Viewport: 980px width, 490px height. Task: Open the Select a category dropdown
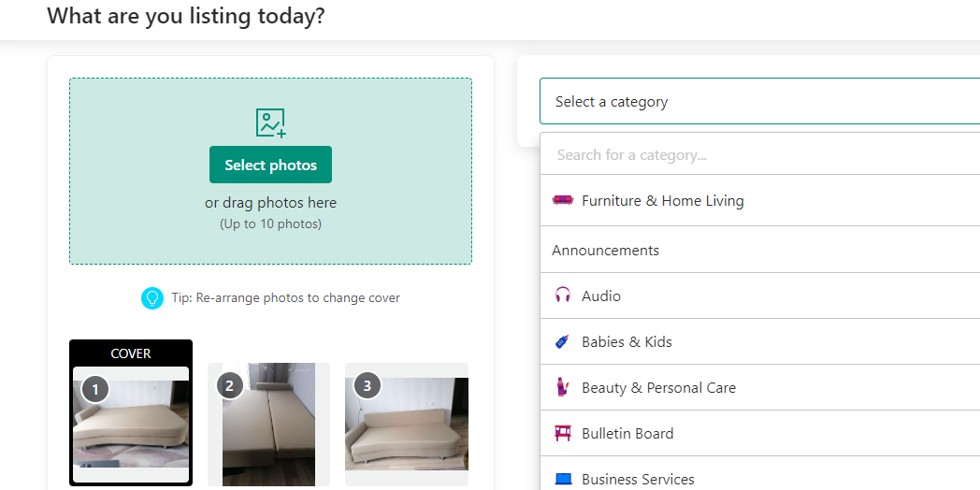(x=757, y=101)
